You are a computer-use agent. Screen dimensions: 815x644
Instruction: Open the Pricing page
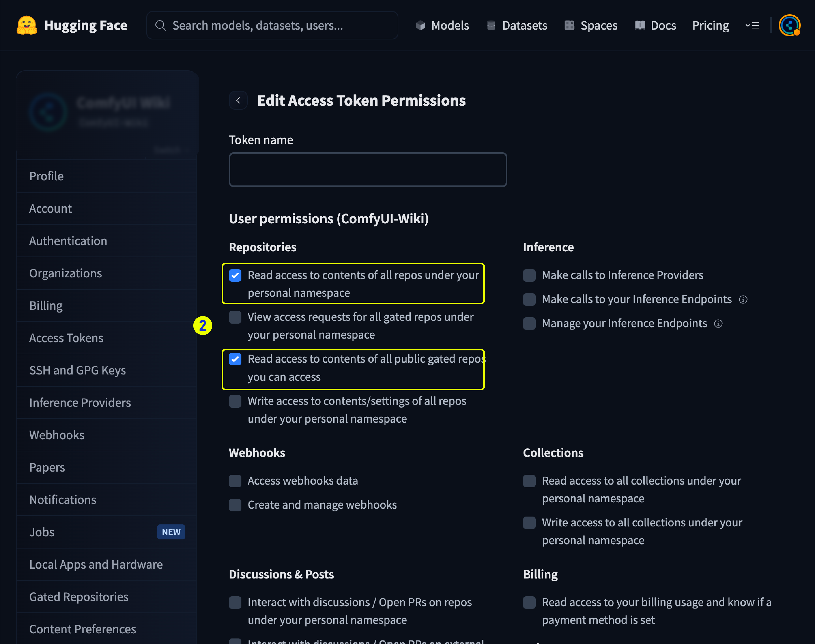710,25
